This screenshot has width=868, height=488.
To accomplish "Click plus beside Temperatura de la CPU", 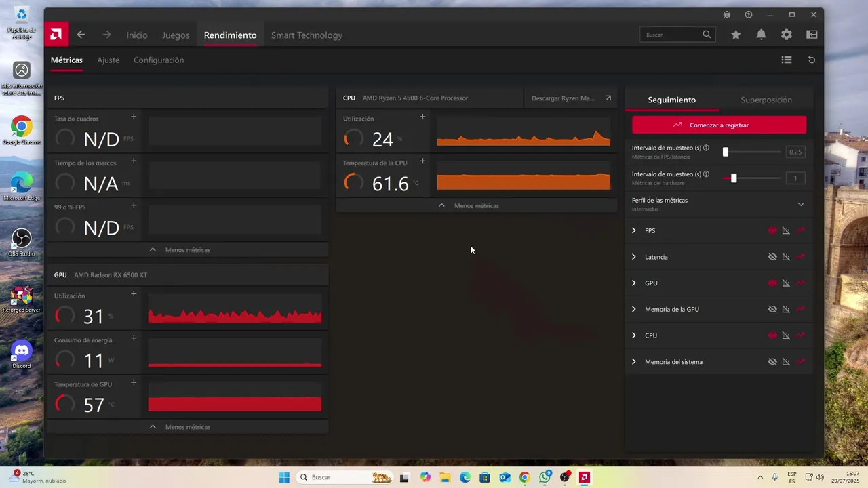I will [422, 161].
